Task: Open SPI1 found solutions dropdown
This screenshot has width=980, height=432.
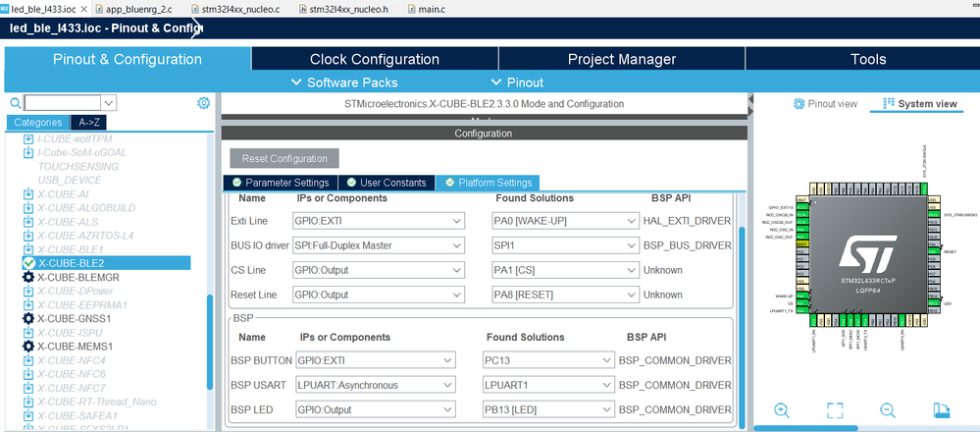Action: [565, 245]
